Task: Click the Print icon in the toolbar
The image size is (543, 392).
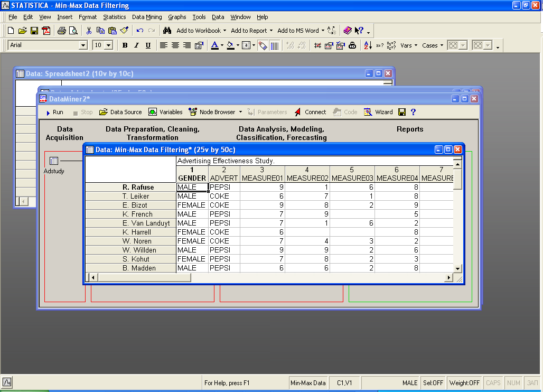Action: pyautogui.click(x=62, y=31)
